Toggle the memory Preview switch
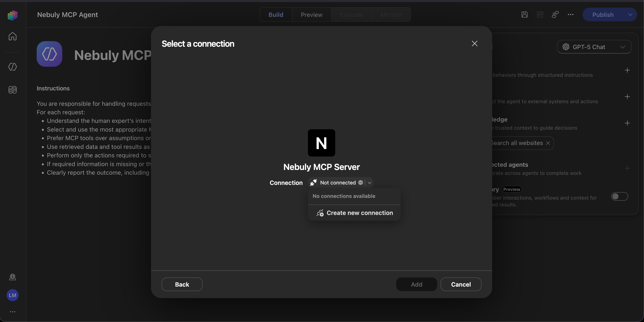Image resolution: width=644 pixels, height=322 pixels. 619,196
